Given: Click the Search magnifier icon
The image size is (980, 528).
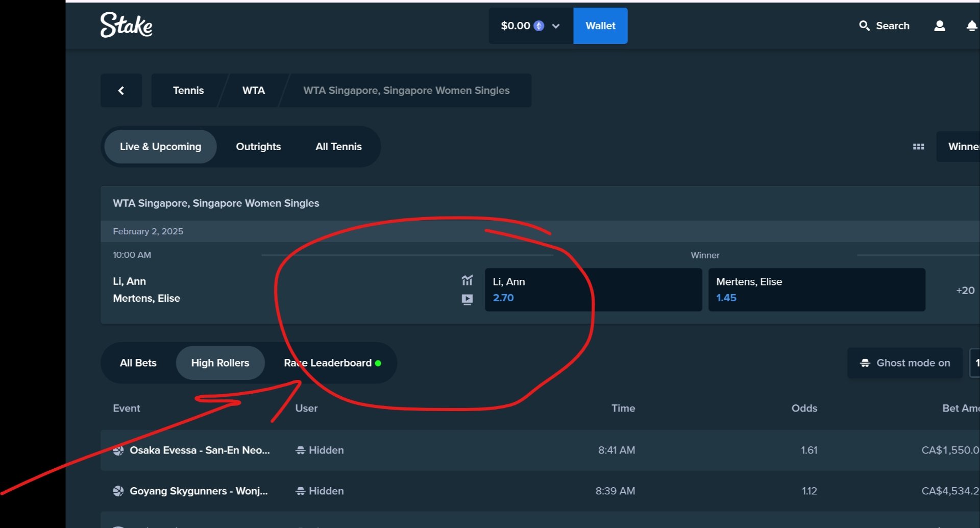Looking at the screenshot, I should 864,26.
